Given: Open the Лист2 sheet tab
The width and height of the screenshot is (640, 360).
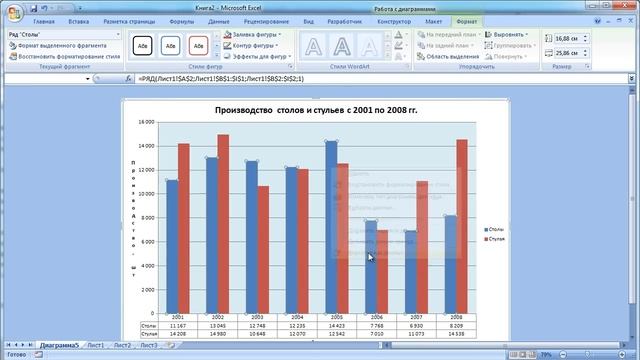Looking at the screenshot, I should pyautogui.click(x=122, y=345).
